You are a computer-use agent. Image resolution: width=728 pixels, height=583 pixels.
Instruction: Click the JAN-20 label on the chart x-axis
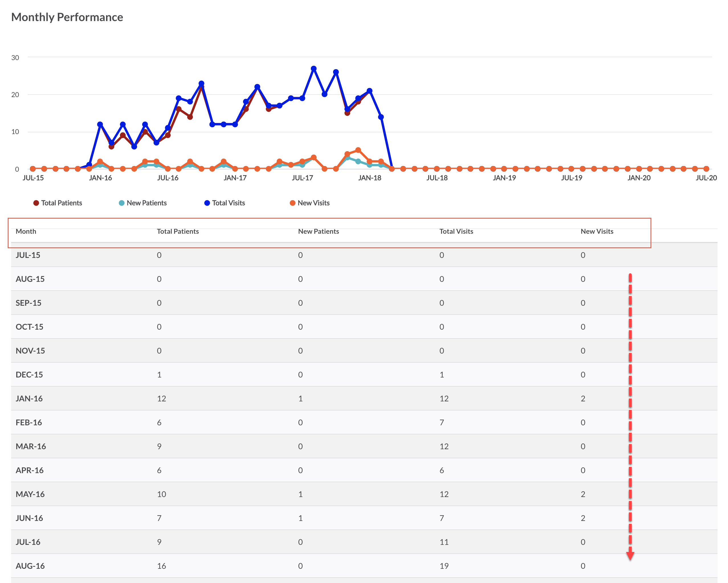point(639,178)
